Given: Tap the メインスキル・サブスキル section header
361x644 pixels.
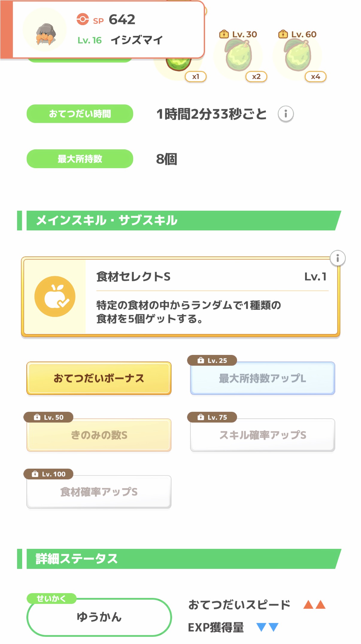Looking at the screenshot, I should 180,221.
